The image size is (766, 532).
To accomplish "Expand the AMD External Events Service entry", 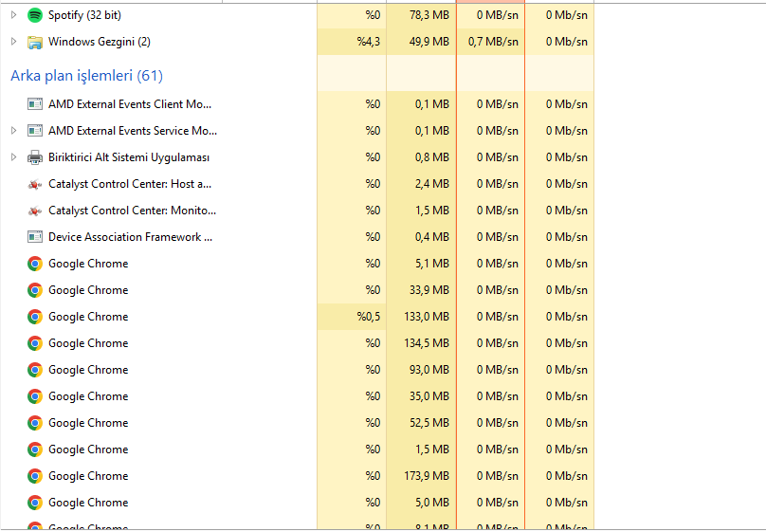I will (13, 131).
